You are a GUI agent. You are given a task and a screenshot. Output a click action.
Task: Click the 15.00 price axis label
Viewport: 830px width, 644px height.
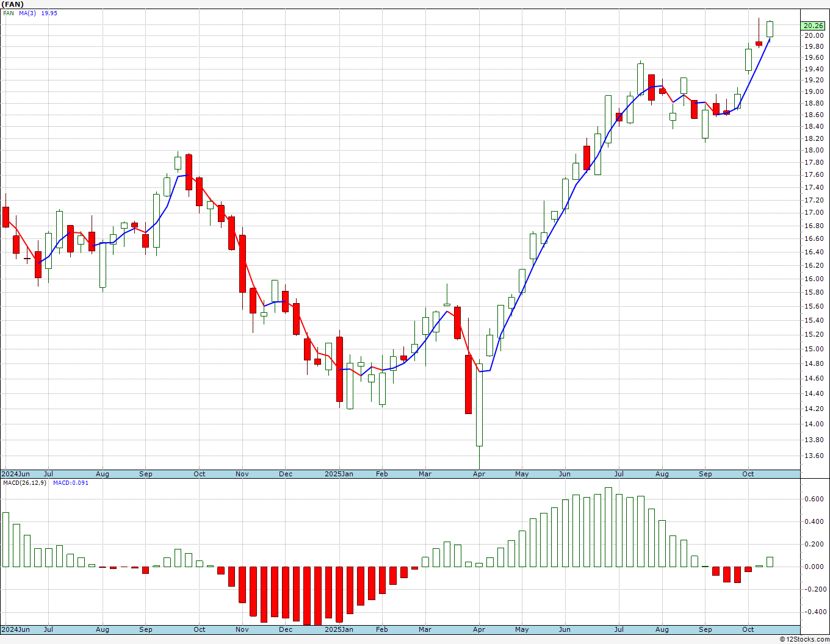point(814,349)
